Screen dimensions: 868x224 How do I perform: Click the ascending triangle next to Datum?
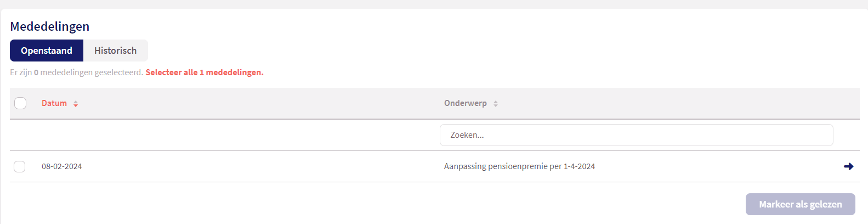[76, 102]
